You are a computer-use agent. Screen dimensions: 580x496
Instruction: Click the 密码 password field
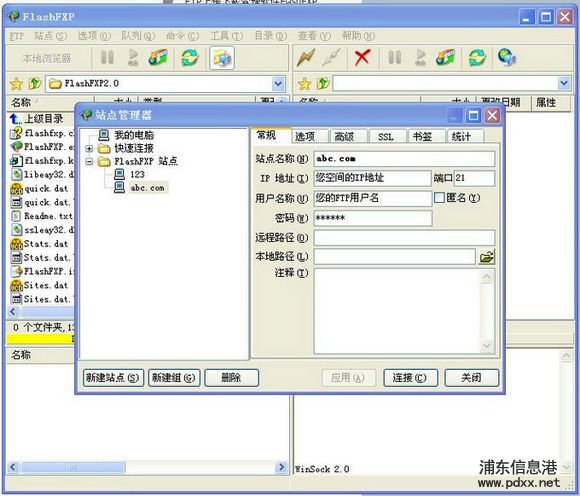372,218
